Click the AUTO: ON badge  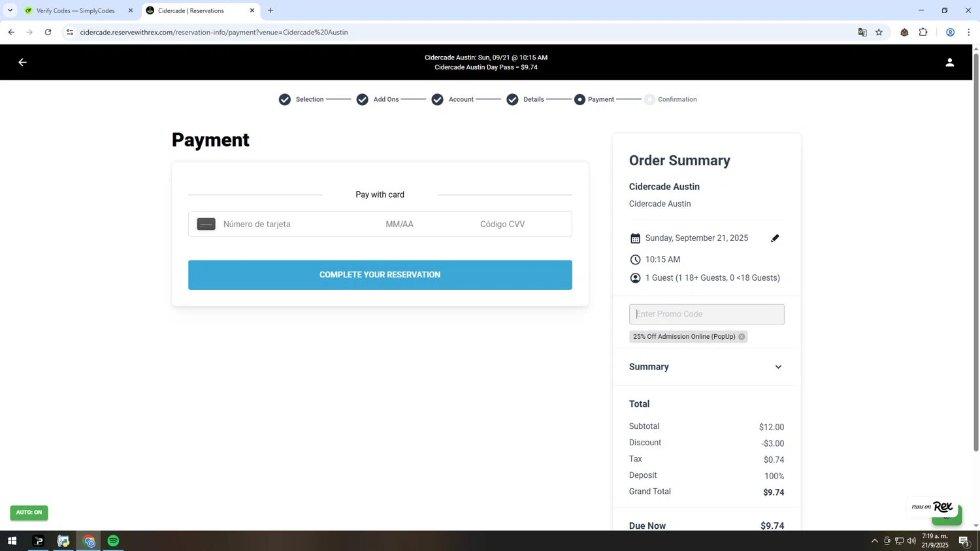pos(29,512)
